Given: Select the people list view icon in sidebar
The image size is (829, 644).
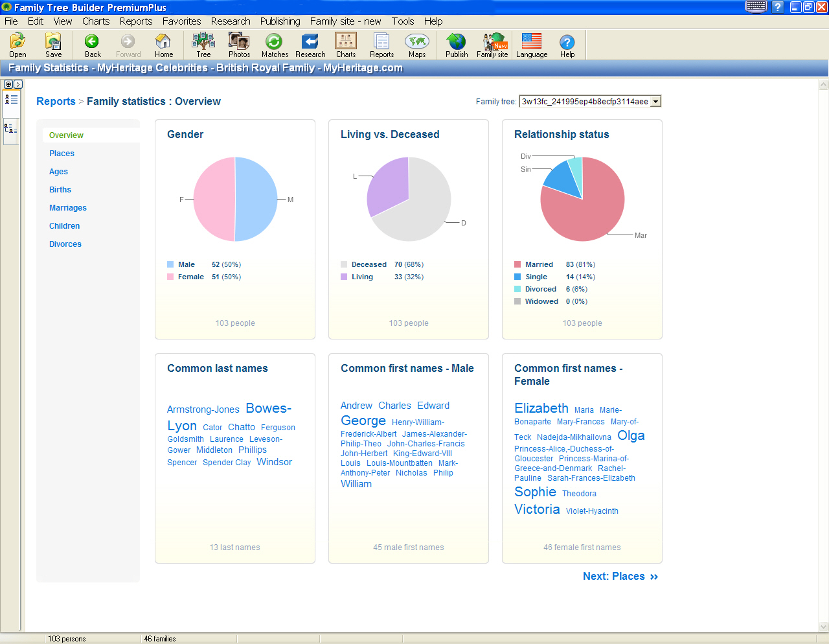Looking at the screenshot, I should 11,99.
